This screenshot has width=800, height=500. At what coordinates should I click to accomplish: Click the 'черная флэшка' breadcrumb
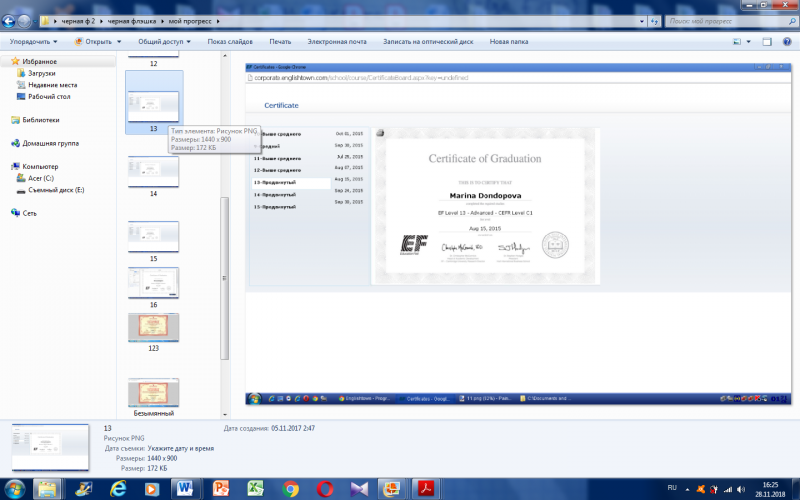tap(131, 21)
